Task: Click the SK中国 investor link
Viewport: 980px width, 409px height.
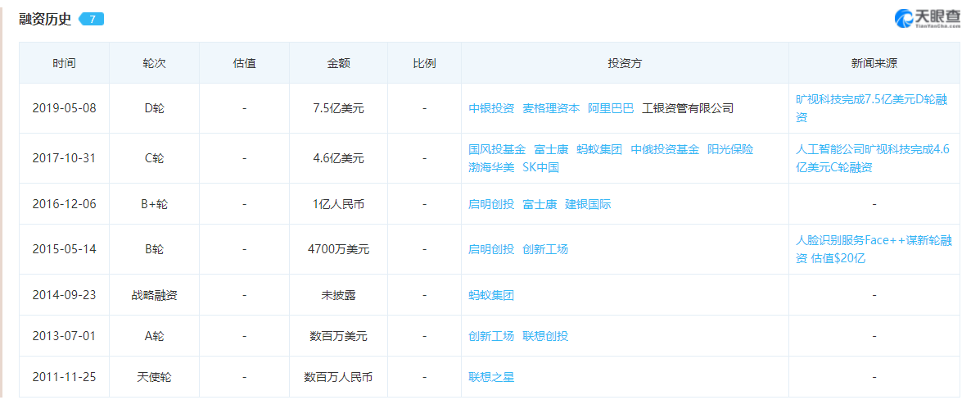Action: pos(540,167)
